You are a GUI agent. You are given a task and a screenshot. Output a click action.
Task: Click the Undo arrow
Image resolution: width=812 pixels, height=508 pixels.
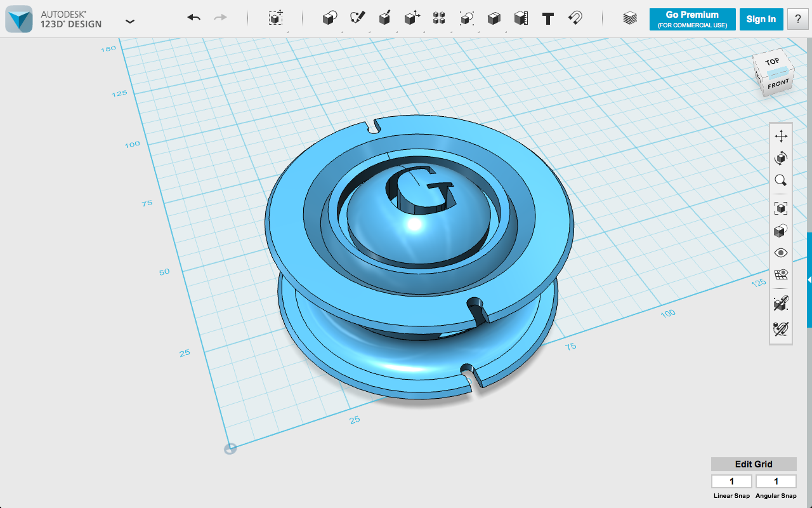tap(193, 18)
